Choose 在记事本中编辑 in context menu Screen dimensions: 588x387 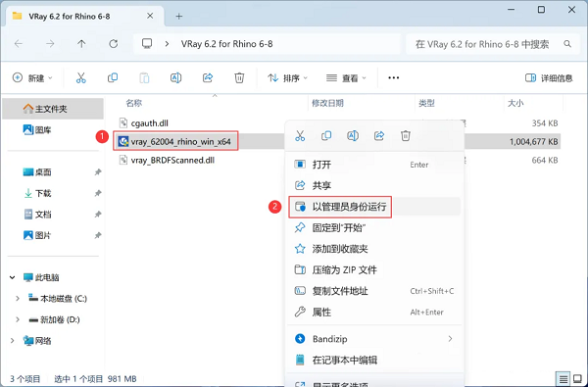click(x=374, y=360)
